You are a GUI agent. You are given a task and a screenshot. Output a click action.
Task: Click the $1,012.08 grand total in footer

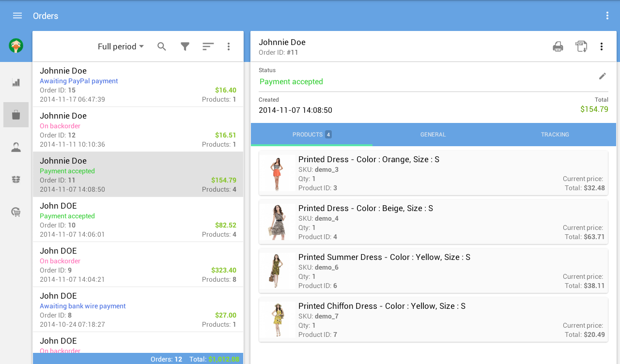[224, 359]
